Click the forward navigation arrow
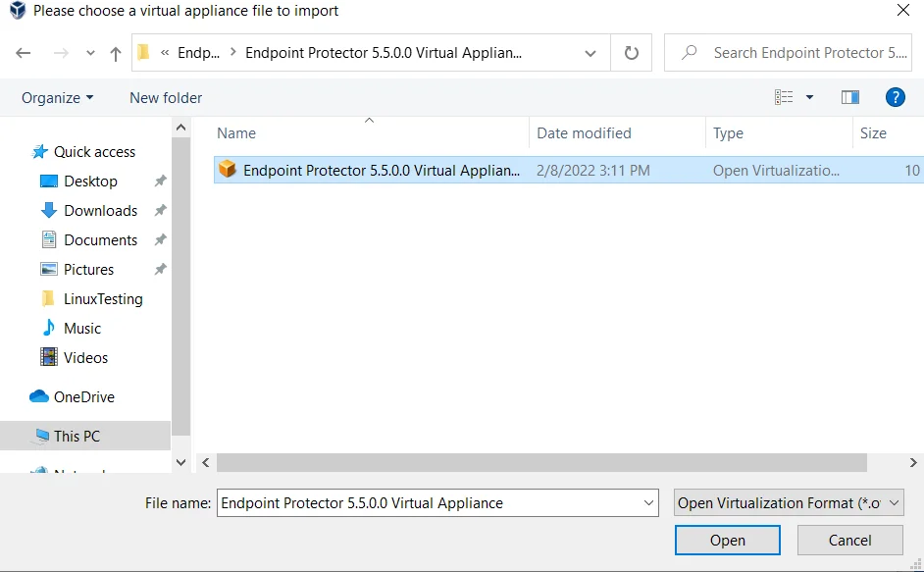924x572 pixels. tap(61, 53)
